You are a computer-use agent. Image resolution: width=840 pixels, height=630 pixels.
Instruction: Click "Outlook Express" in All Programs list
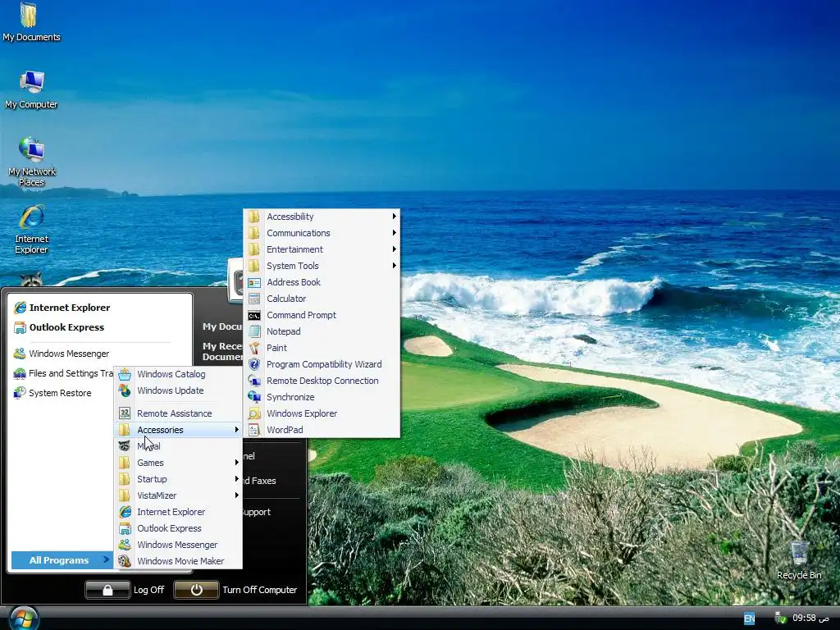tap(169, 528)
